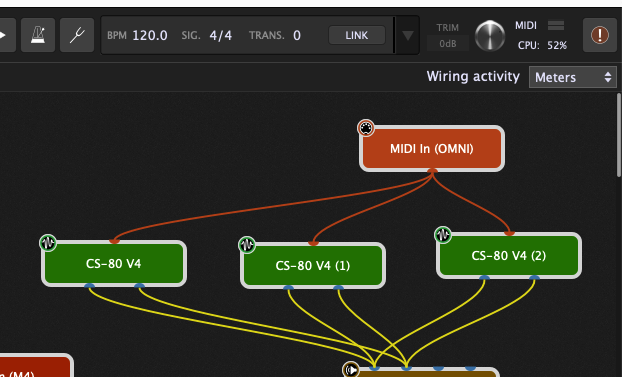The width and height of the screenshot is (622, 377).
Task: Click the CS-80 V4 (1) waveform bypass icon
Action: [247, 245]
